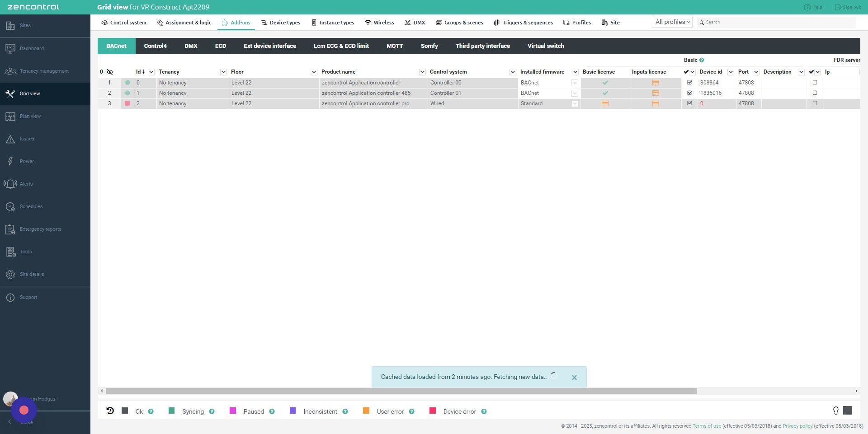Dismiss the cached data notification
Screen dimensions: 868x434
click(x=574, y=378)
